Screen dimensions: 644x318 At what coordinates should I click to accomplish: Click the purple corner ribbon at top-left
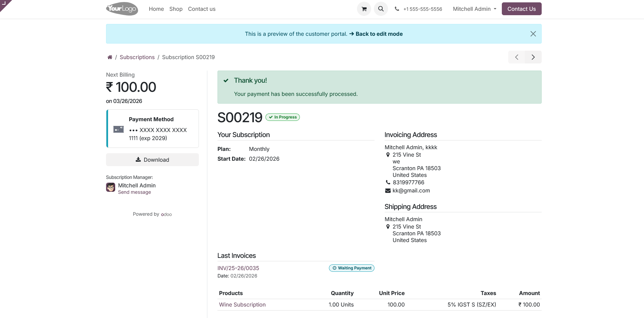tap(4, 4)
